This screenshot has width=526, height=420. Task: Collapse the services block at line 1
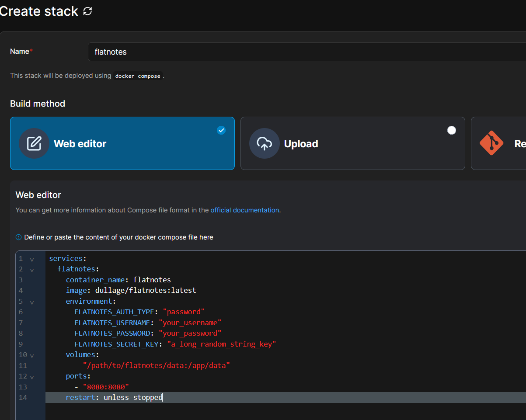[32, 259]
